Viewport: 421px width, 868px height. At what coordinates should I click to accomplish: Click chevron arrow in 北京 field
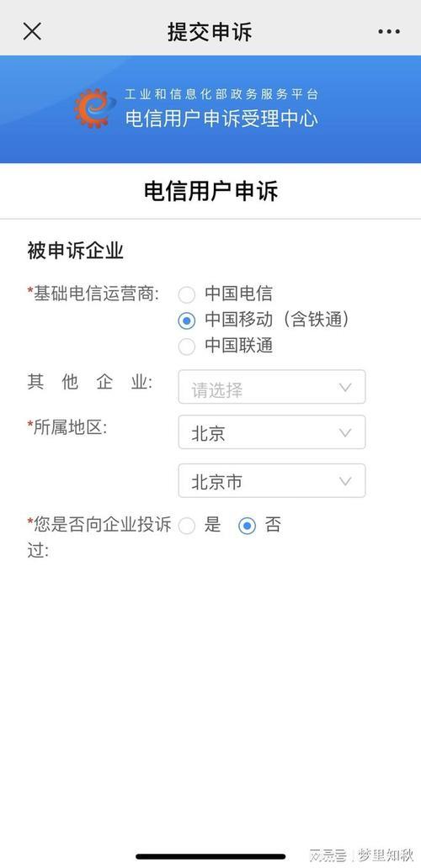(x=345, y=432)
